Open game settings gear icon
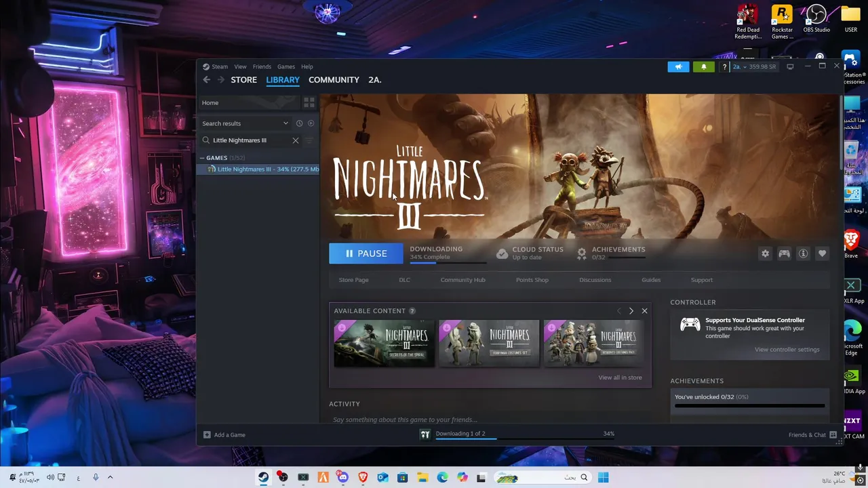This screenshot has width=868, height=488. (x=765, y=253)
